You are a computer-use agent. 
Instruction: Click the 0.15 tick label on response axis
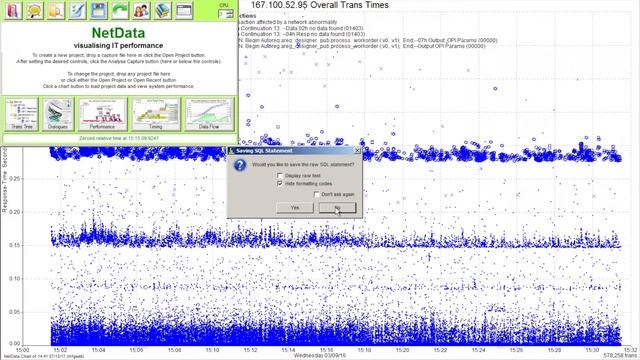coord(15,245)
